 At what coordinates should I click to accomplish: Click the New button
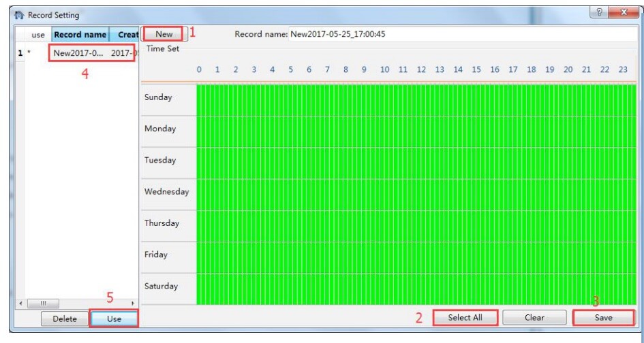163,34
